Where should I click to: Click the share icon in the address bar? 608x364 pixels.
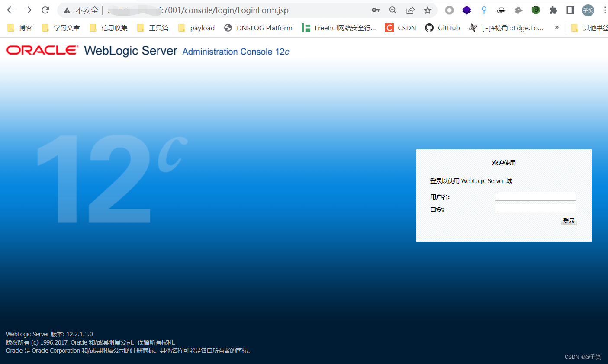[x=410, y=10]
